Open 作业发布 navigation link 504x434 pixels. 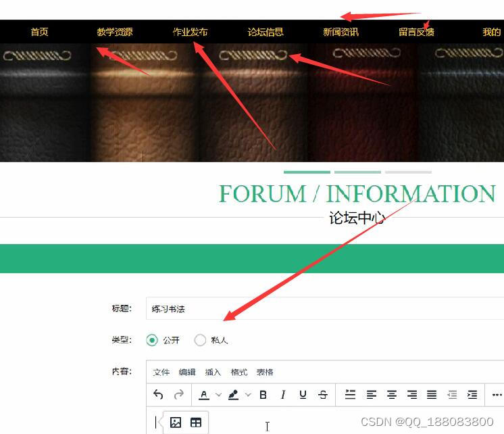click(x=191, y=32)
